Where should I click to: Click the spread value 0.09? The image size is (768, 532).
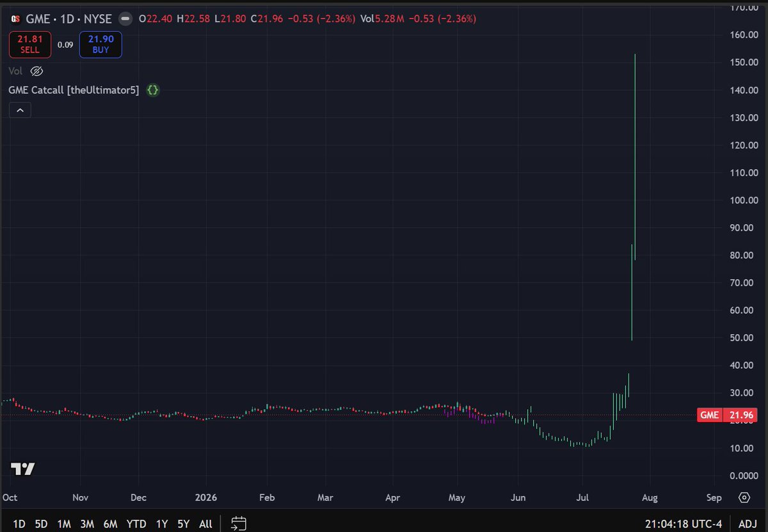[65, 45]
